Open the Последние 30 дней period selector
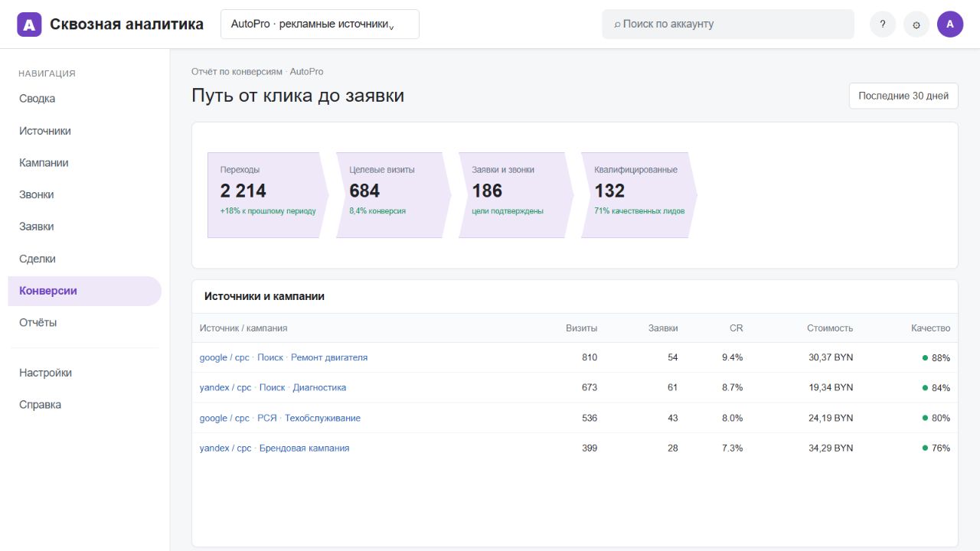 tap(903, 96)
